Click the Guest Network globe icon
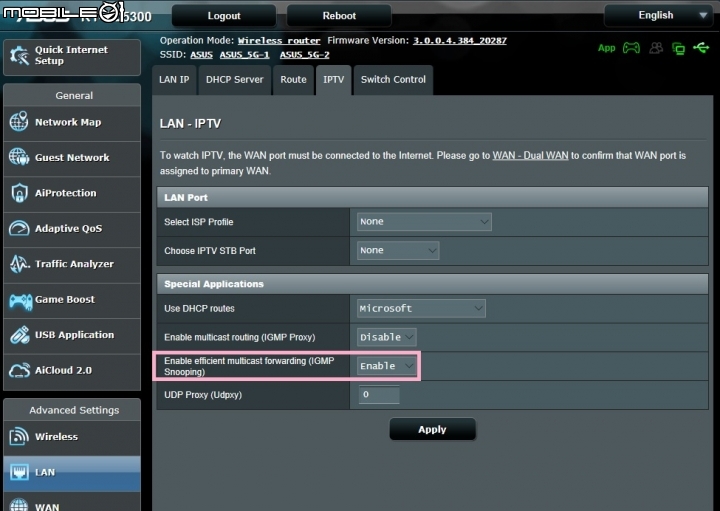 [x=19, y=157]
